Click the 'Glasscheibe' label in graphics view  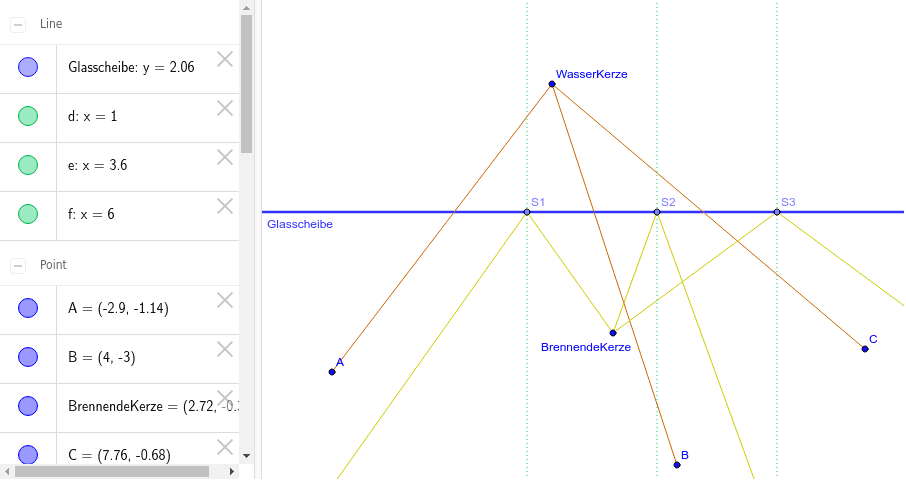point(300,224)
